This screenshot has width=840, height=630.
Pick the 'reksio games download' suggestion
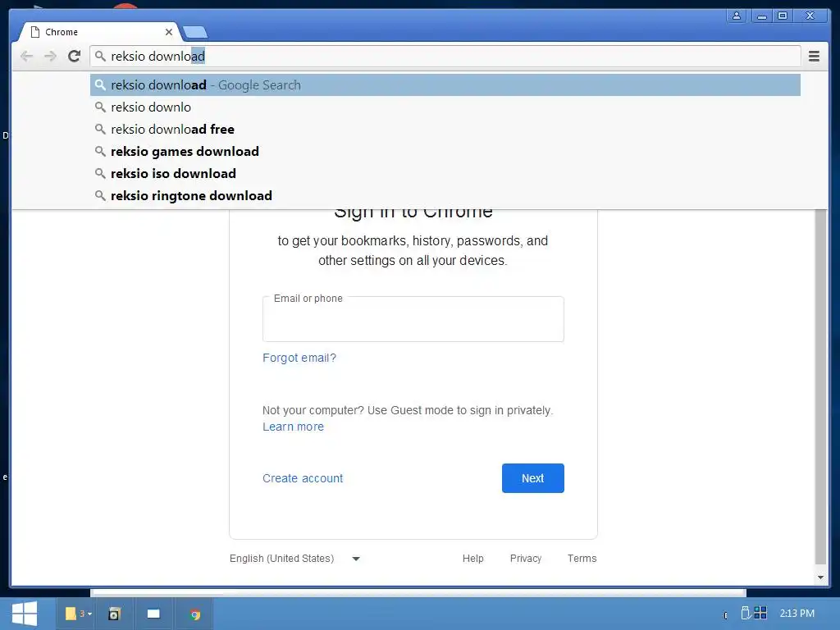[x=445, y=151]
